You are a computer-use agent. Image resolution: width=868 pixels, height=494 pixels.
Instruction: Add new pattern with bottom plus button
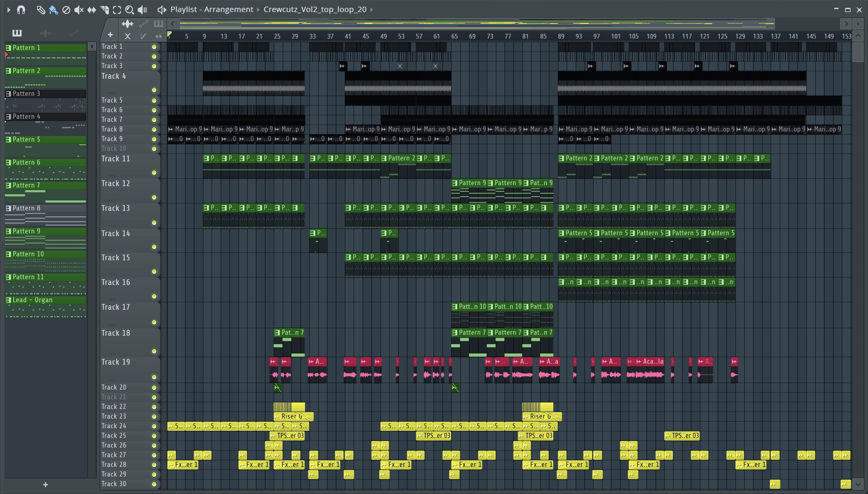pyautogui.click(x=46, y=485)
